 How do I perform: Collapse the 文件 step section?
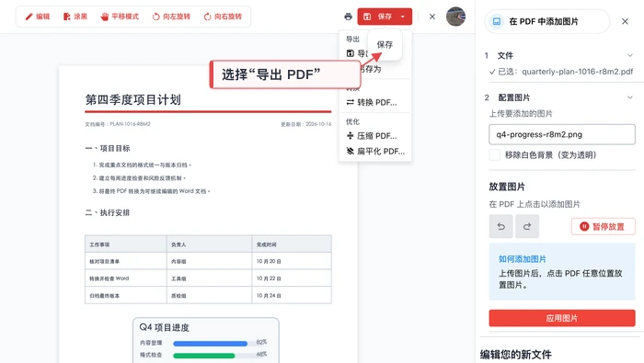pyautogui.click(x=630, y=55)
